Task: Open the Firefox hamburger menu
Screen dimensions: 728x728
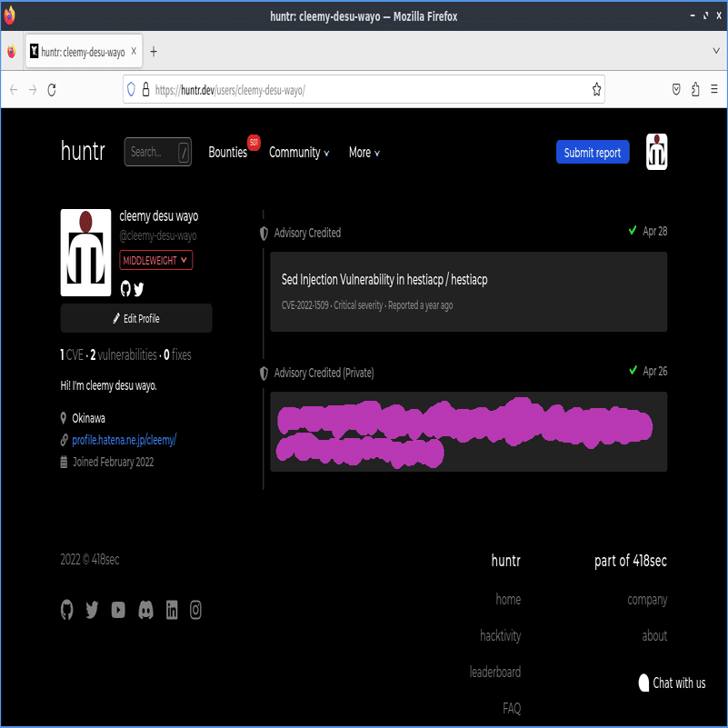Action: (x=714, y=89)
